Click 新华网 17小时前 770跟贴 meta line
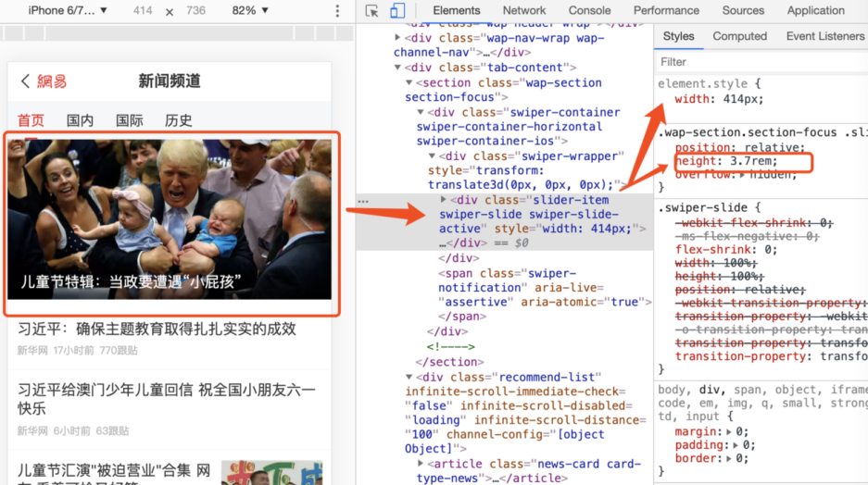 pyautogui.click(x=78, y=351)
